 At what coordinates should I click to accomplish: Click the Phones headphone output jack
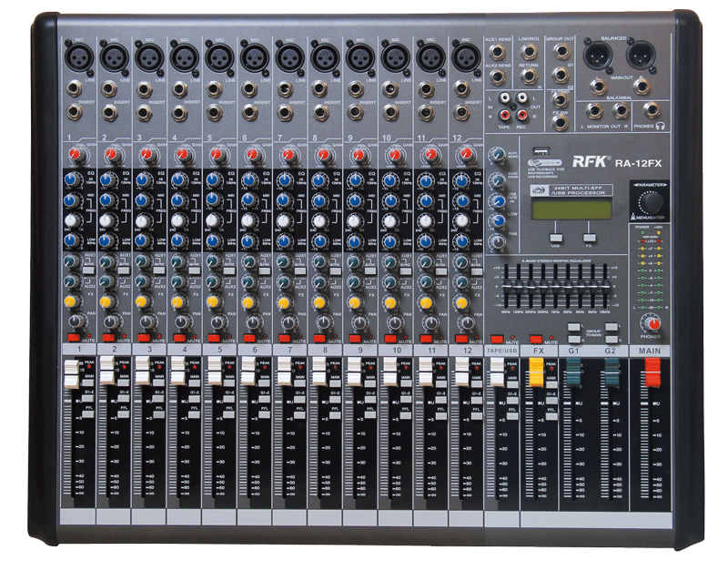click(x=650, y=110)
